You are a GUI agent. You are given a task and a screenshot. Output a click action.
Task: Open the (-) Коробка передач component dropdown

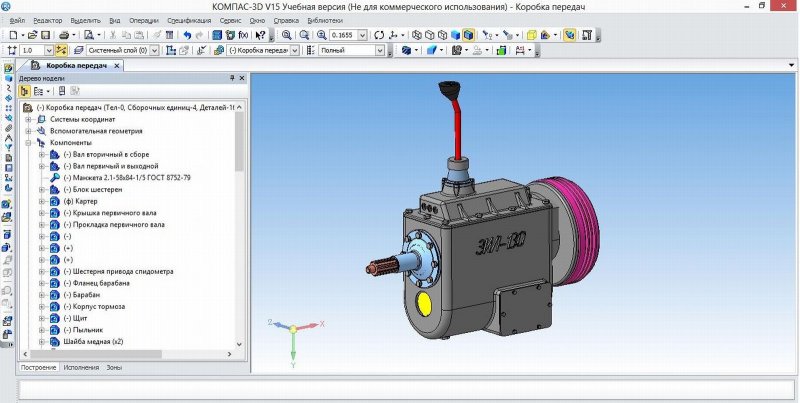[x=295, y=50]
